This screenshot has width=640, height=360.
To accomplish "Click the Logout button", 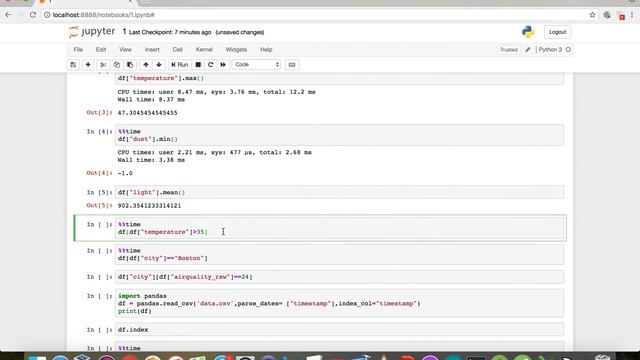I will pos(557,32).
